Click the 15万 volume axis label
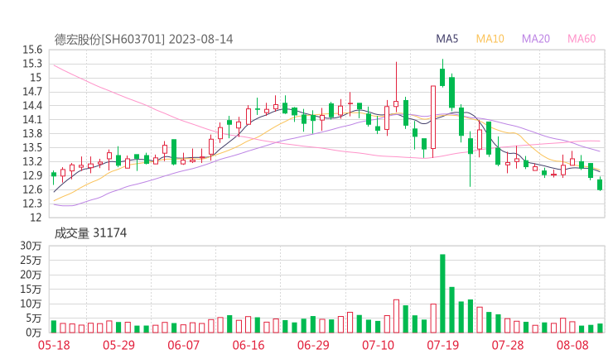 click(31, 289)
